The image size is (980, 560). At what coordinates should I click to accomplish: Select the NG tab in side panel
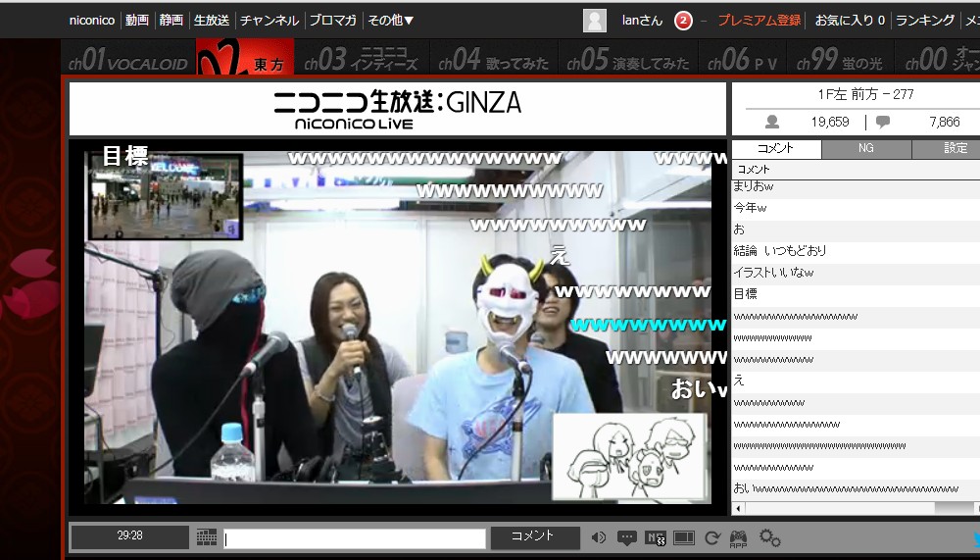(x=865, y=148)
